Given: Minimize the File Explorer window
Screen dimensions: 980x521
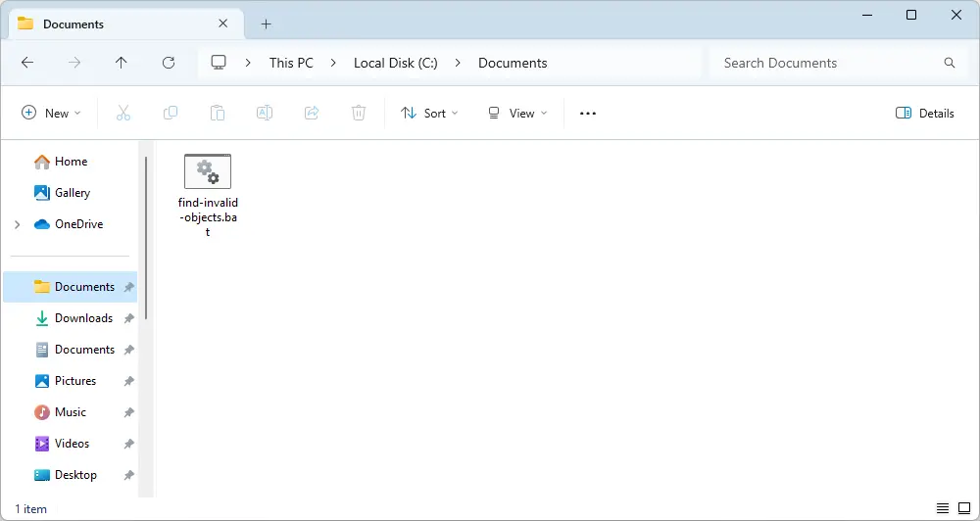Looking at the screenshot, I should coord(867,15).
